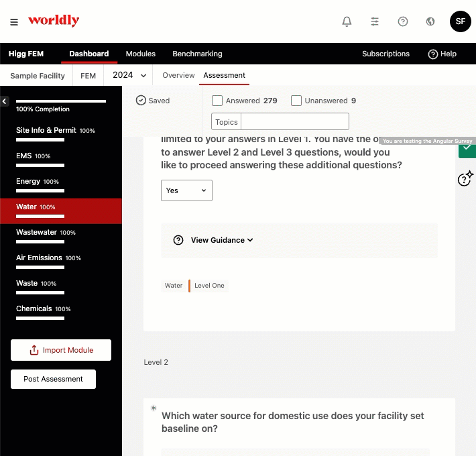
Task: Open the Yes answer dropdown
Action: coord(186,190)
